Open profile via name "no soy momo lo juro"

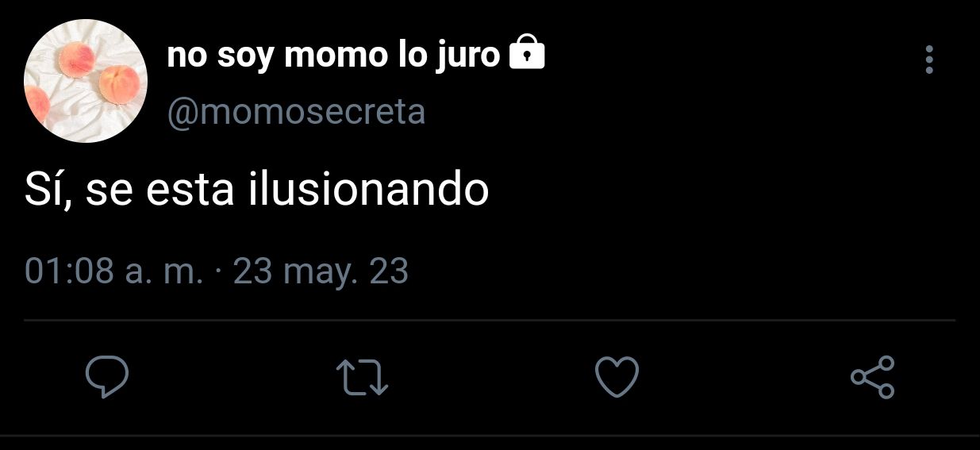click(333, 56)
